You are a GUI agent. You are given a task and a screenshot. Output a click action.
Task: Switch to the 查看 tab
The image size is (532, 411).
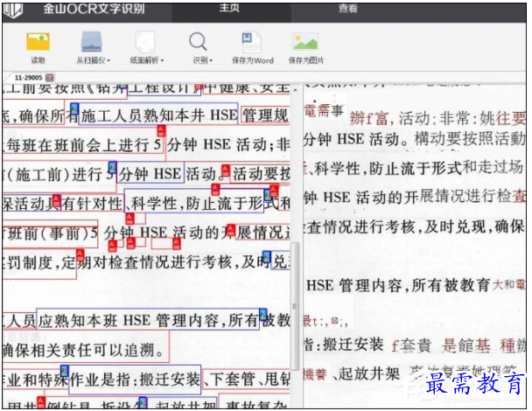point(347,8)
